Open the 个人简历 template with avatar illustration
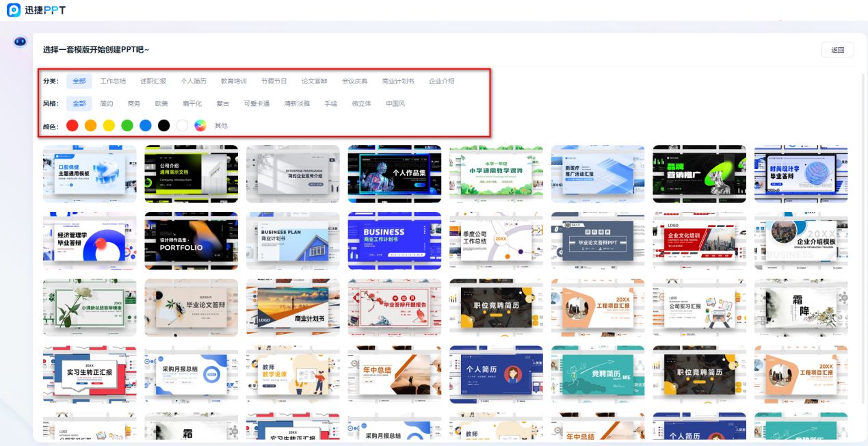 coord(496,374)
